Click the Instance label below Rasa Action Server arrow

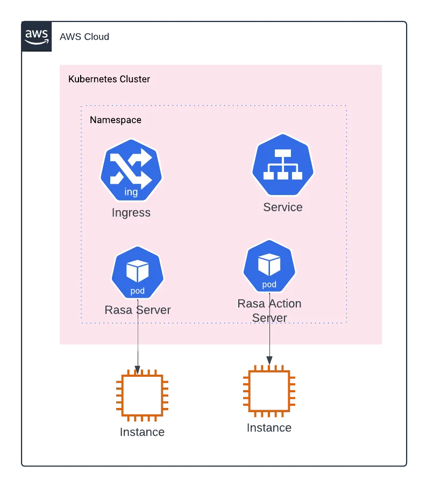tap(269, 428)
